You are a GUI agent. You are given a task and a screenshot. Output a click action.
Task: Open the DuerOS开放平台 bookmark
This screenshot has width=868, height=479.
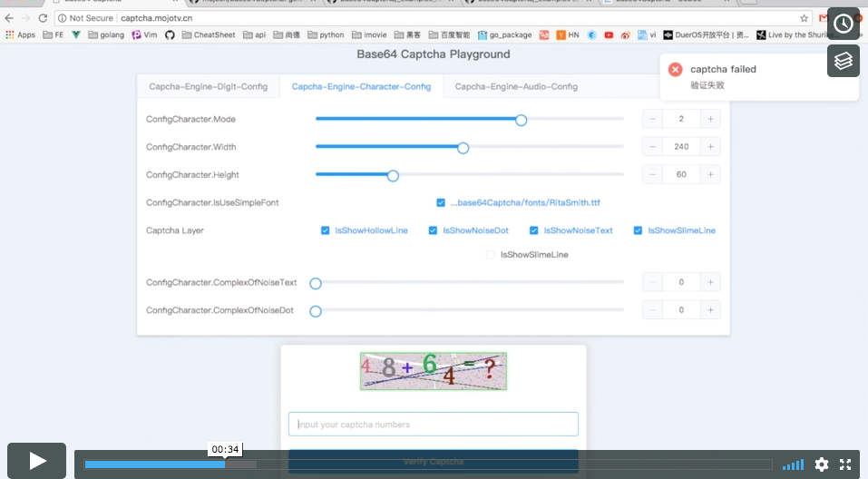[x=707, y=34]
